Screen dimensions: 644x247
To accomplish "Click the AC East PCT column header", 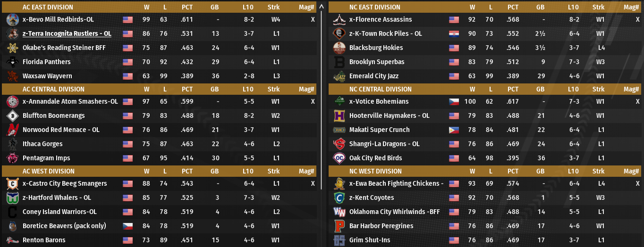I will (187, 8).
